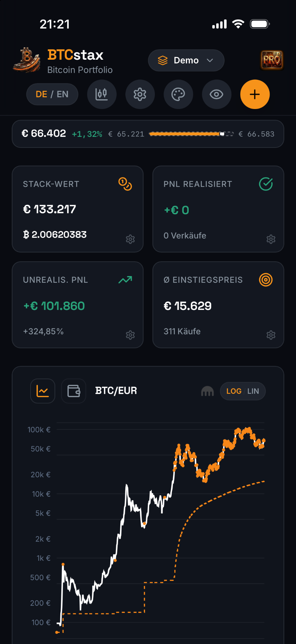Viewport: 296px width, 644px height.
Task: Open the candlestick chart tool
Action: (x=102, y=94)
